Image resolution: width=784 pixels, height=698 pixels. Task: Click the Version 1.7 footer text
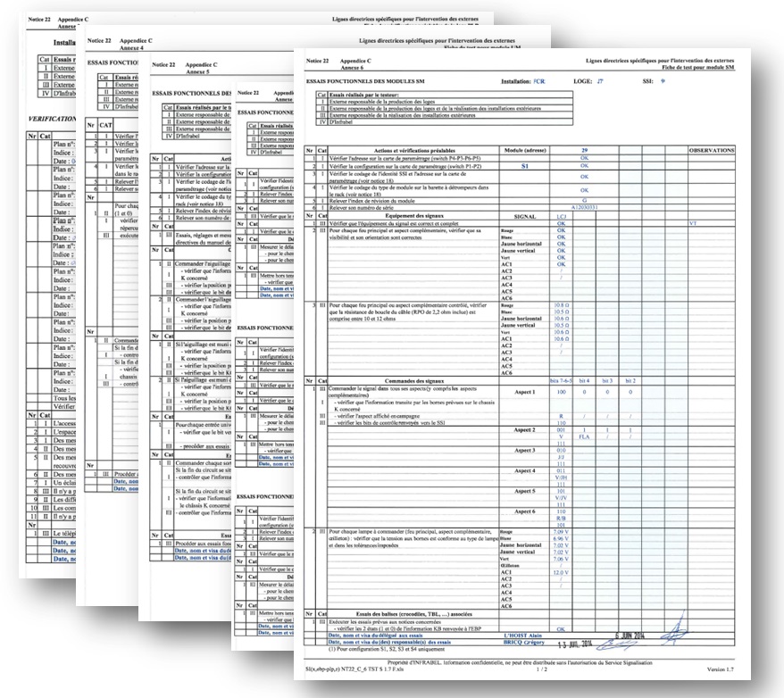point(720,669)
